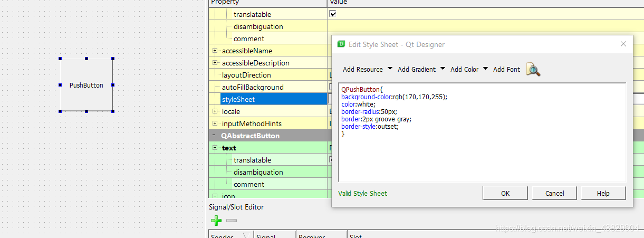Select the locale property row
Screen dimensions: 644x238
[x=268, y=111]
